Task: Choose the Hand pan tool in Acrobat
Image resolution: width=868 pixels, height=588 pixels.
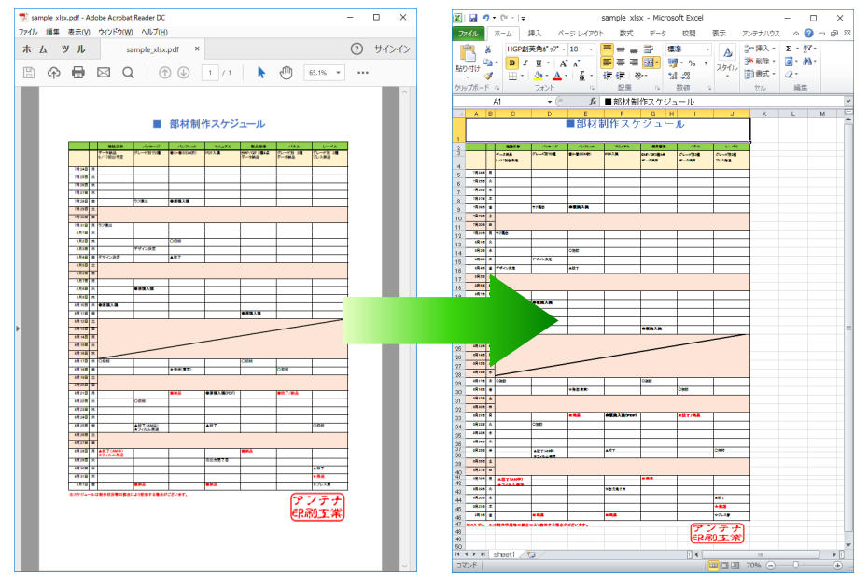Action: pos(286,73)
